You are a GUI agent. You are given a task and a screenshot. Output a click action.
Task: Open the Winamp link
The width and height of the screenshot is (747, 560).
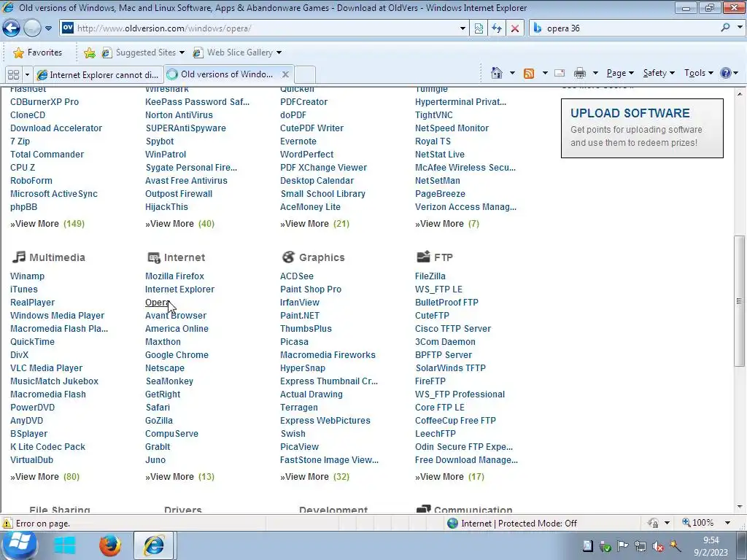[27, 276]
